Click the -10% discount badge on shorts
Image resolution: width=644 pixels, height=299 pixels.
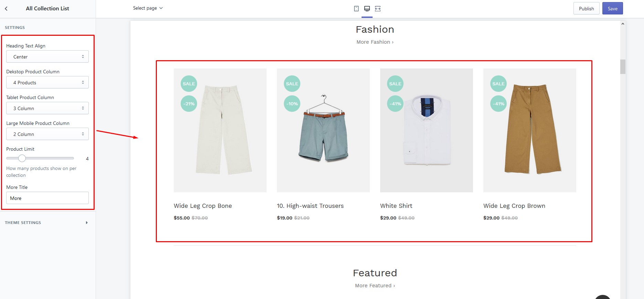tap(292, 104)
